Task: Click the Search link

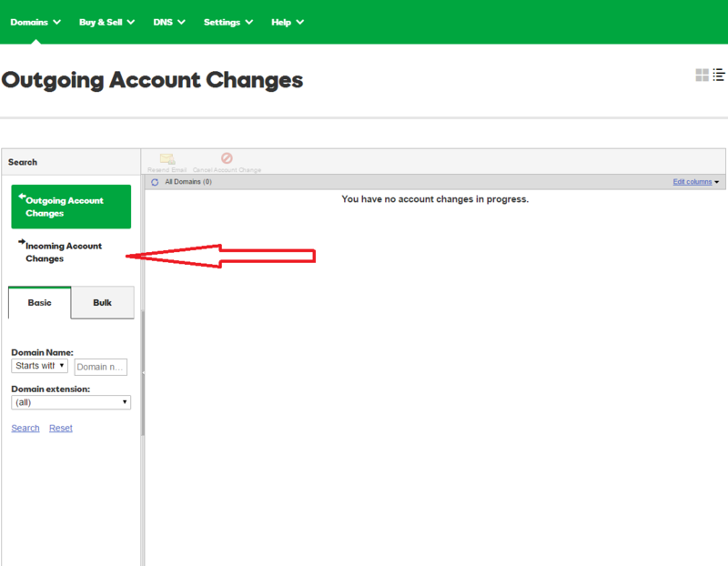Action: [25, 428]
